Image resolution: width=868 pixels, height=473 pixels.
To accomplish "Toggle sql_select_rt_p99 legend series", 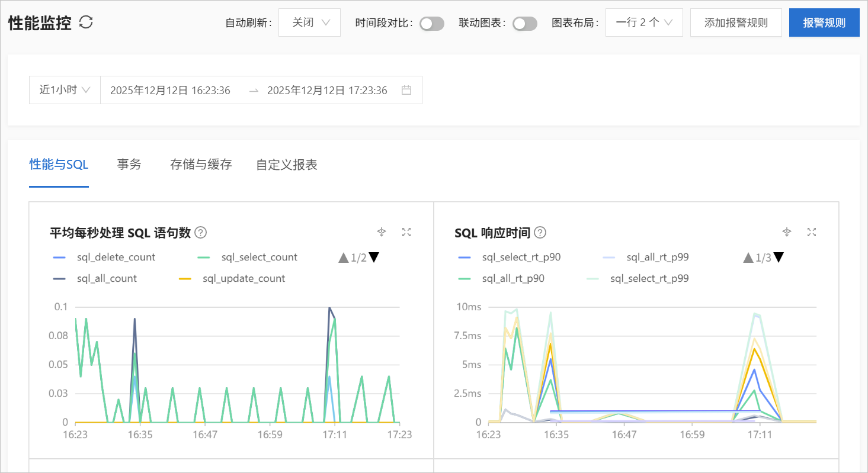I will coord(638,278).
